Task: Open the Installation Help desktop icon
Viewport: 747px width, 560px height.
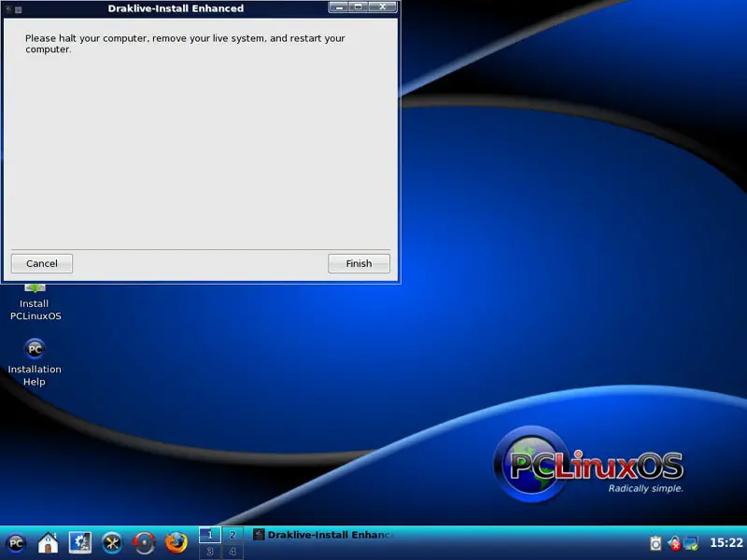Action: click(35, 359)
